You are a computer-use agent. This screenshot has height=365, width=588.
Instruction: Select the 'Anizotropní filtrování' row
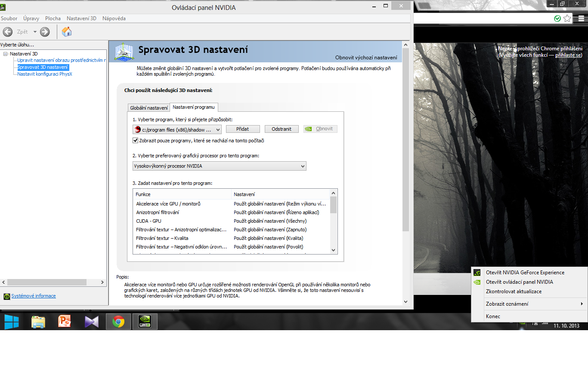[x=232, y=212]
